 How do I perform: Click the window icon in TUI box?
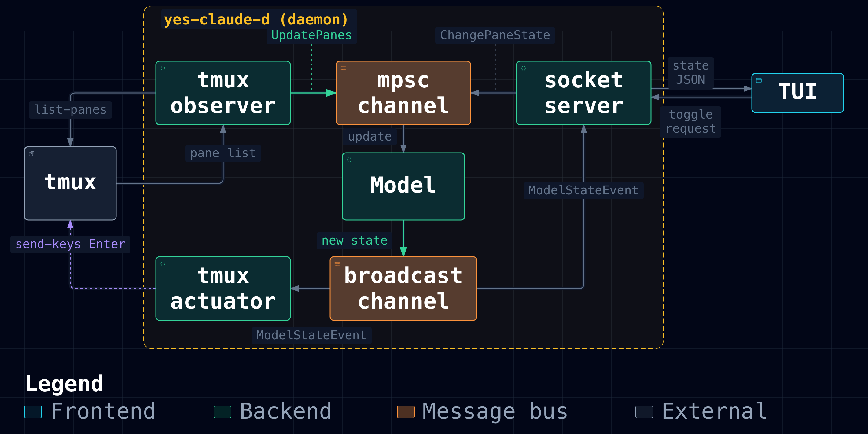tap(759, 80)
